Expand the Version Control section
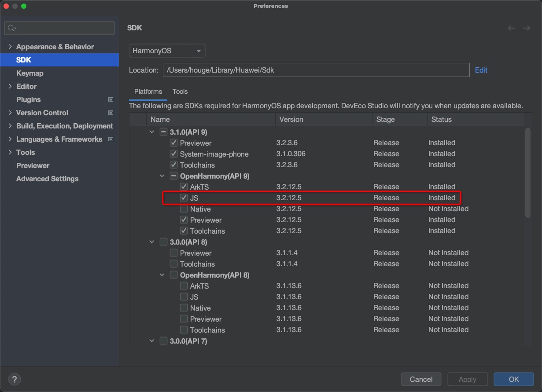The width and height of the screenshot is (542, 392). pyautogui.click(x=10, y=113)
